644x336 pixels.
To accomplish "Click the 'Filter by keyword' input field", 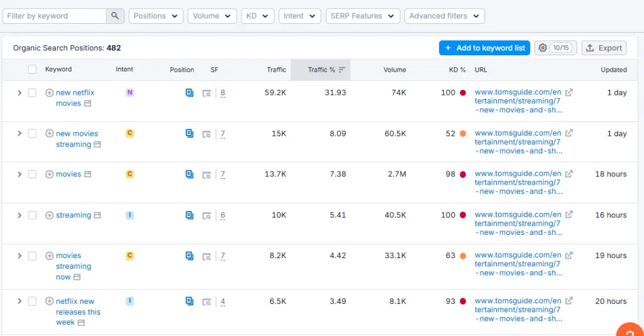I will [x=55, y=16].
